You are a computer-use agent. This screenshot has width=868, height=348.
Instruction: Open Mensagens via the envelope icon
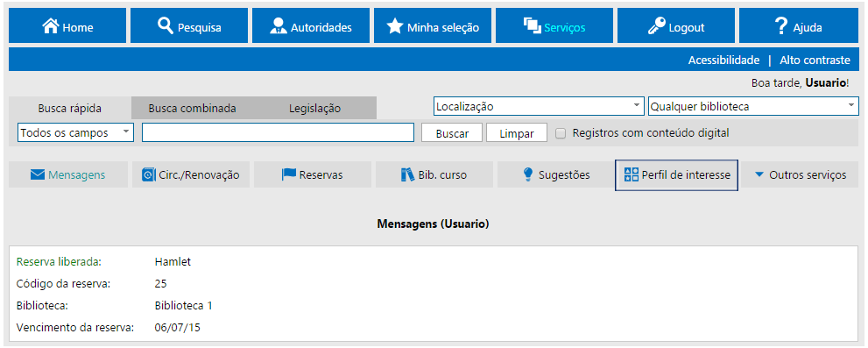[37, 175]
